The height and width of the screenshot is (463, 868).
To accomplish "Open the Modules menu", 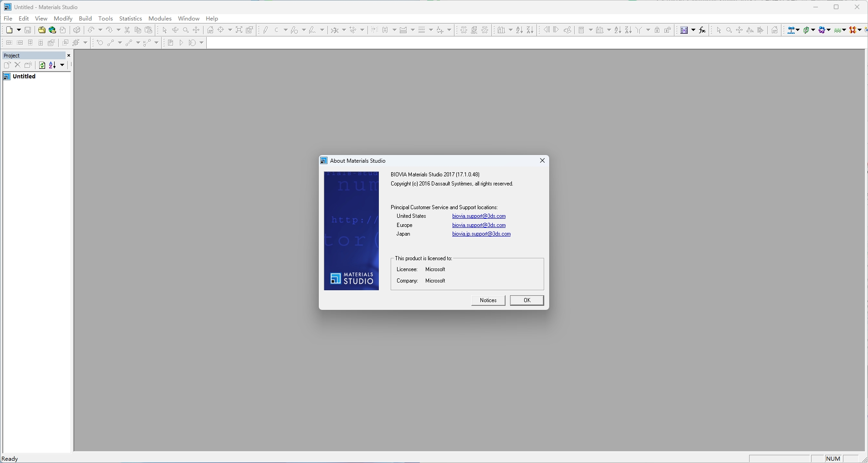I will (160, 19).
